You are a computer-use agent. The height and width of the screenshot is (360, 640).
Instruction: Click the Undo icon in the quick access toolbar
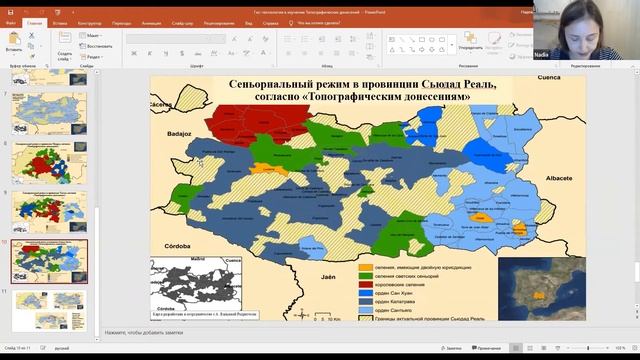click(x=26, y=12)
